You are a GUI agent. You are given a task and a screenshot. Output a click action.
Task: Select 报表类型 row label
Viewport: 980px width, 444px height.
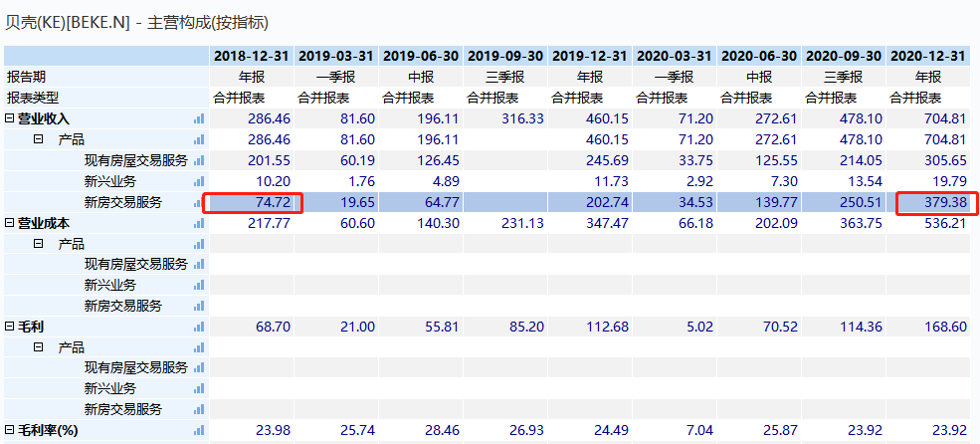click(x=33, y=98)
